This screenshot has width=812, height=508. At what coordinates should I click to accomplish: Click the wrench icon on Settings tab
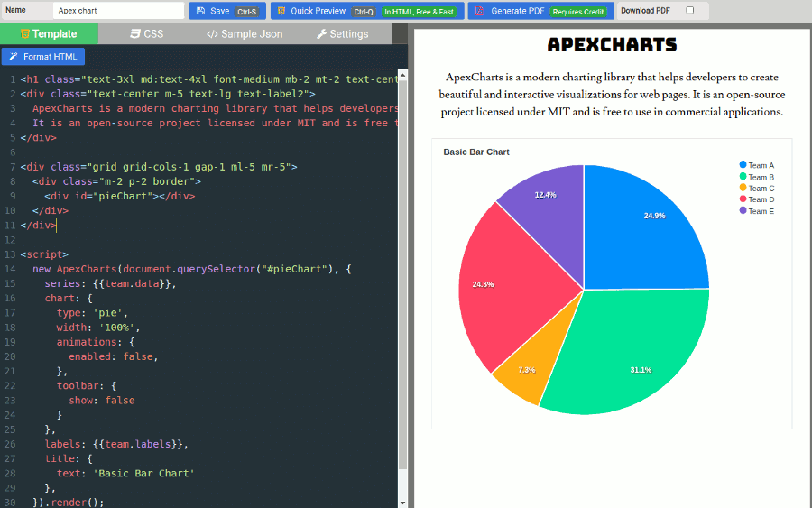(321, 34)
